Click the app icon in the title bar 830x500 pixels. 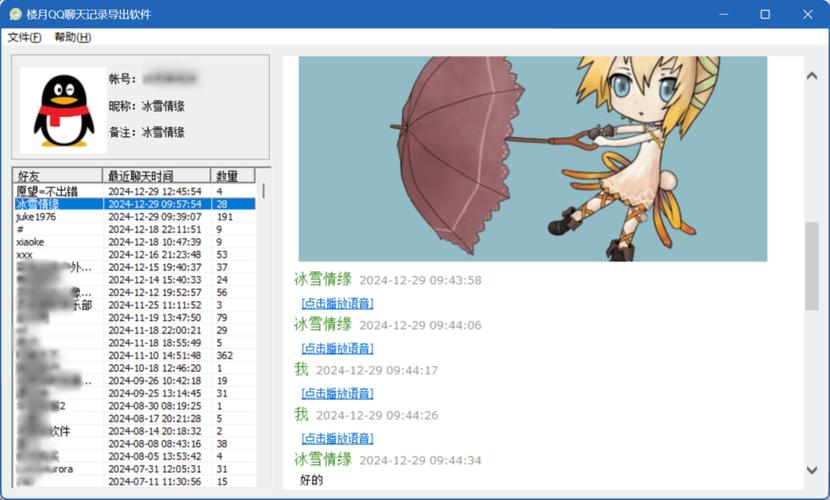point(15,14)
